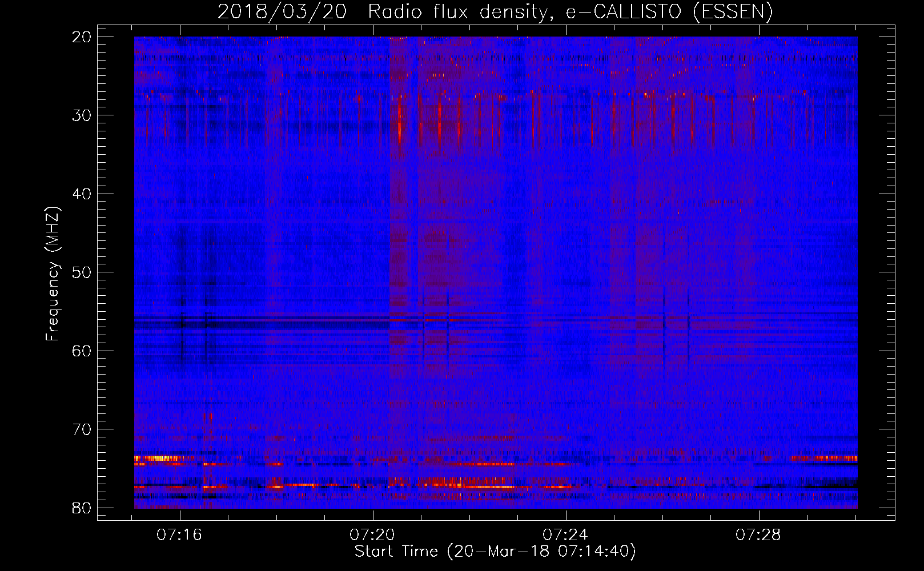Image resolution: width=924 pixels, height=571 pixels.
Task: Click the 80 frequency tick label
Action: click(x=82, y=508)
